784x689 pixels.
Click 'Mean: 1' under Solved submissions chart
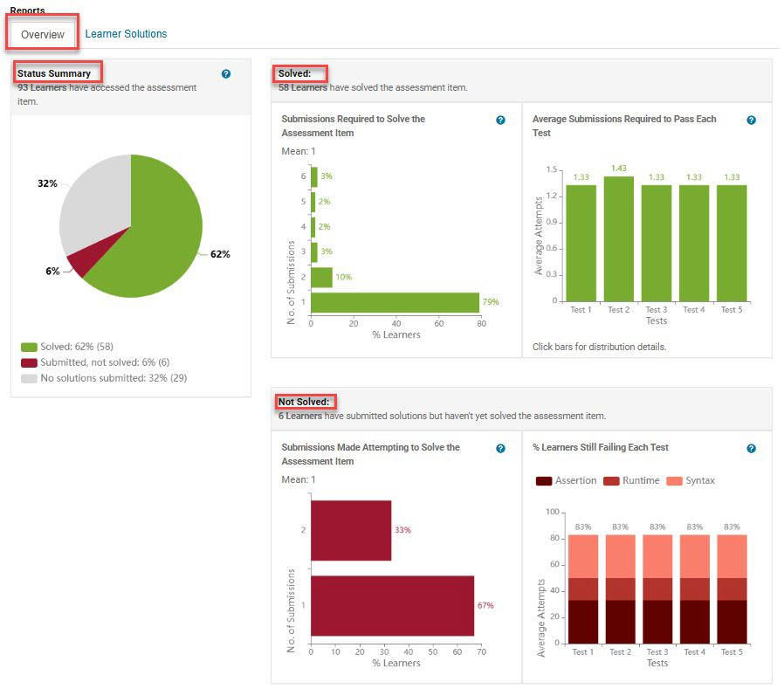tap(299, 151)
